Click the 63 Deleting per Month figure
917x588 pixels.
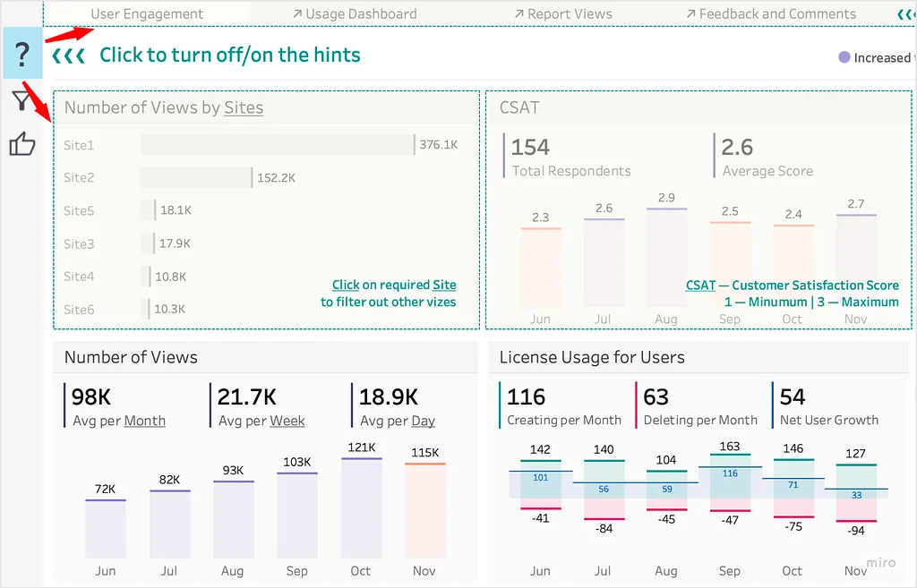[x=656, y=397]
